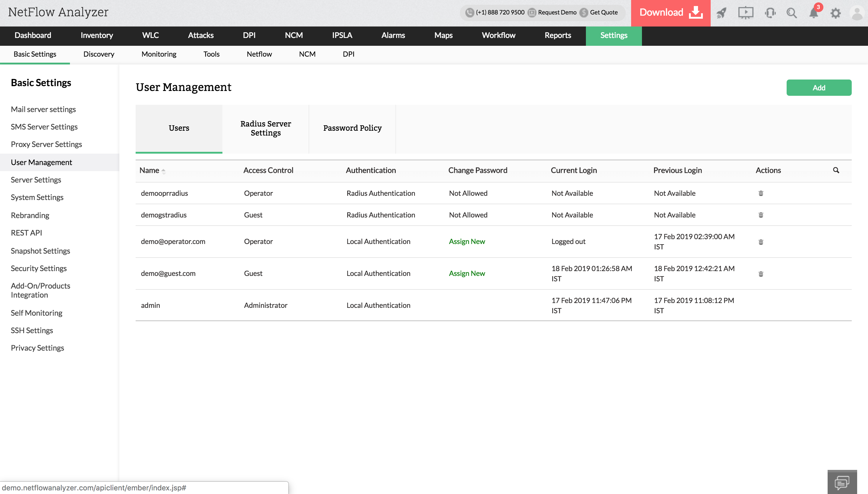This screenshot has height=494, width=868.
Task: Switch to the Password Policy tab
Action: point(352,128)
